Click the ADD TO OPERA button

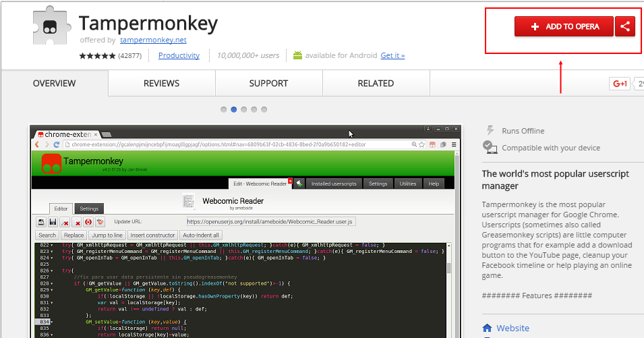[x=564, y=27]
